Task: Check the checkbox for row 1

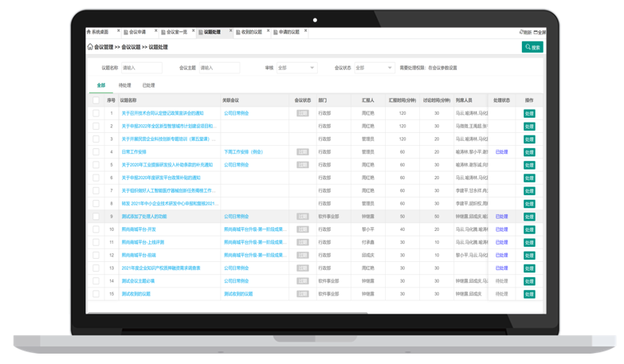Action: pyautogui.click(x=96, y=113)
